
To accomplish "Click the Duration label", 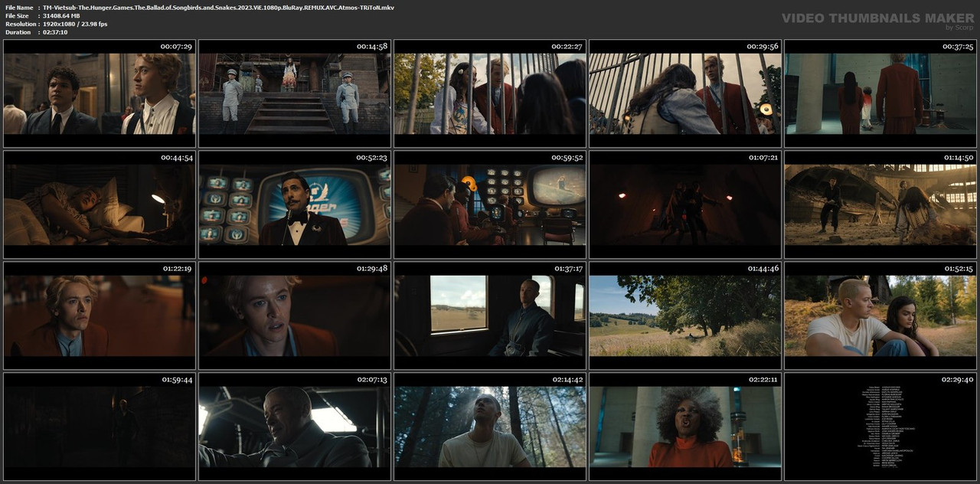I will point(18,32).
